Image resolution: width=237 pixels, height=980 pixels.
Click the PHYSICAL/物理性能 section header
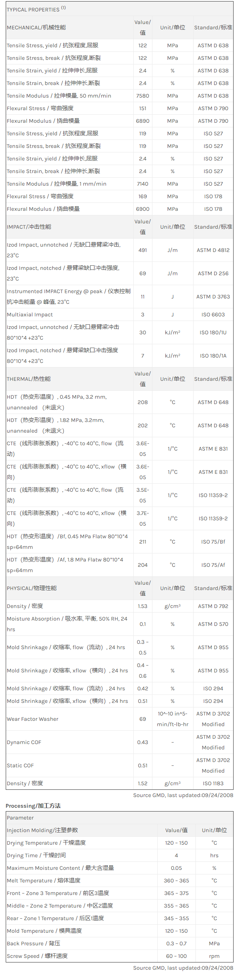tap(32, 588)
